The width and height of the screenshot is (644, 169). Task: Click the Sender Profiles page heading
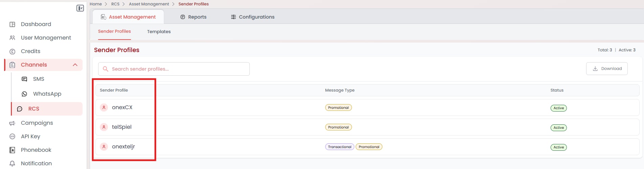(x=117, y=50)
